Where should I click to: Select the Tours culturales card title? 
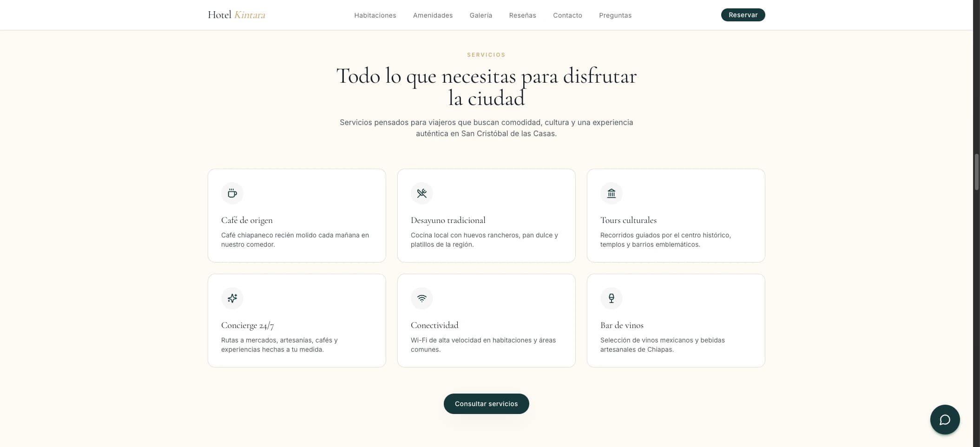click(628, 220)
